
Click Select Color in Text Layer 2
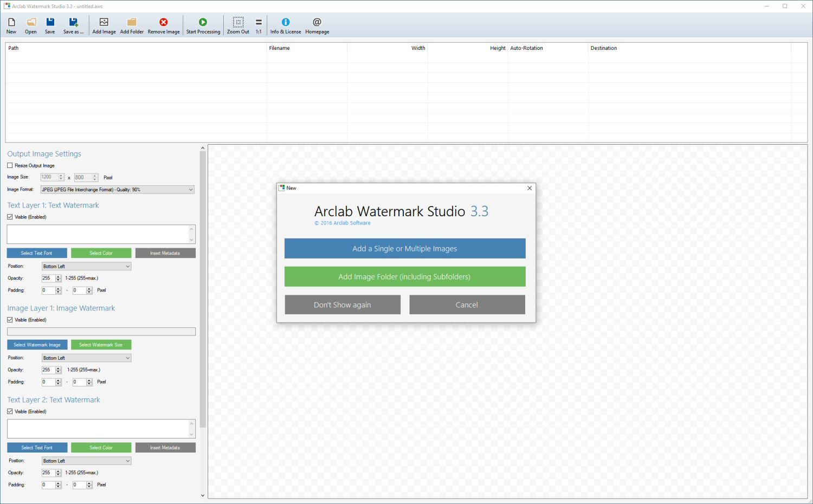pyautogui.click(x=101, y=448)
